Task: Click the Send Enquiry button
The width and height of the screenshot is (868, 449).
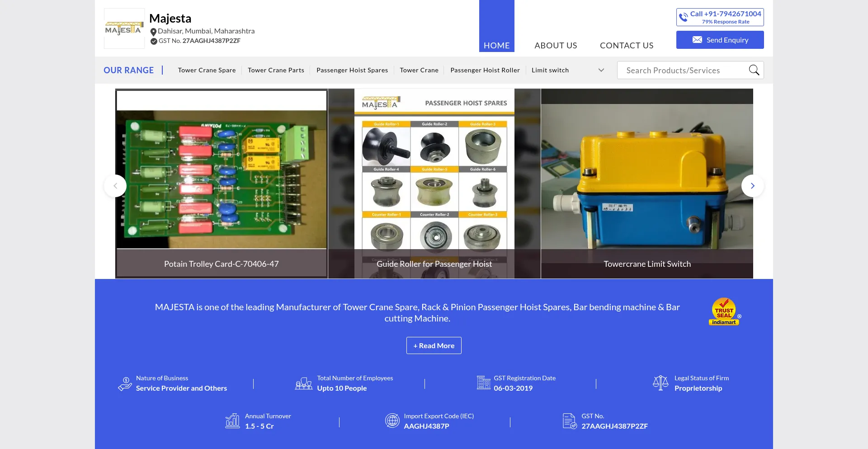Action: [720, 40]
